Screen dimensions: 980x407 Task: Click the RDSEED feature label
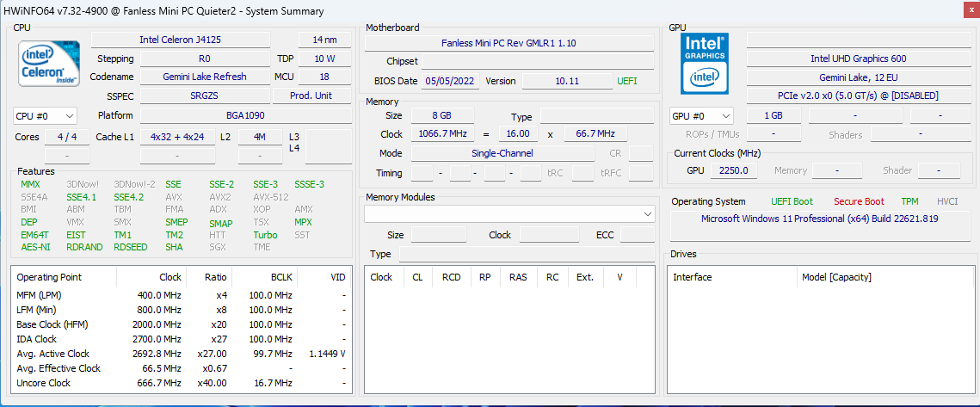pos(131,247)
